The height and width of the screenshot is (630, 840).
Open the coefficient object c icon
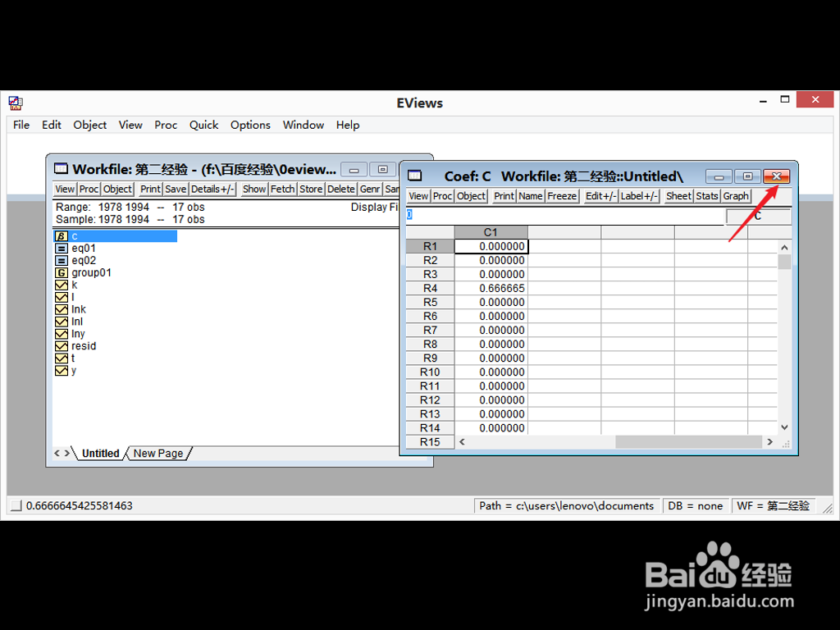(61, 236)
